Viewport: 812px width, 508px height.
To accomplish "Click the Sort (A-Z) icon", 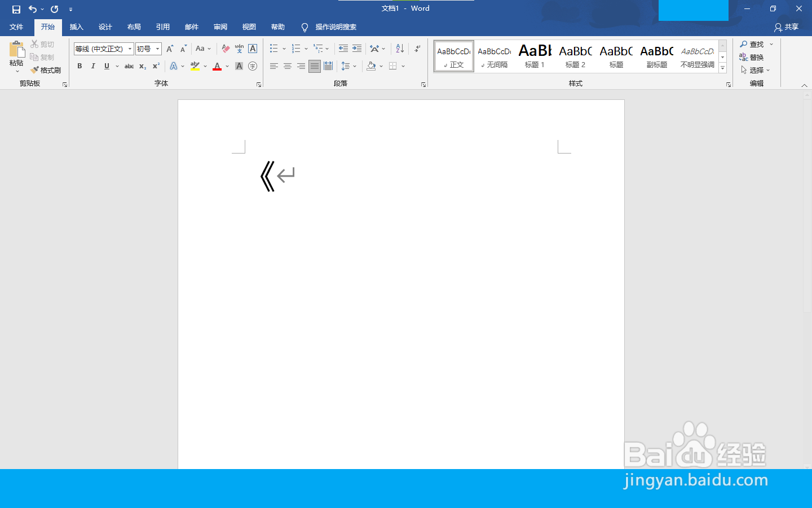I will [x=400, y=49].
